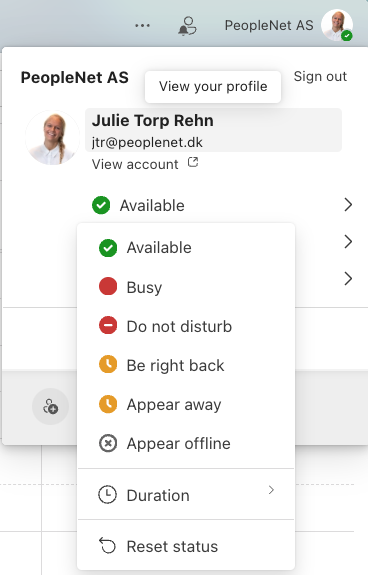Viewport: 368px width, 575px height.
Task: Click chevron on the Available status row
Action: pos(348,205)
